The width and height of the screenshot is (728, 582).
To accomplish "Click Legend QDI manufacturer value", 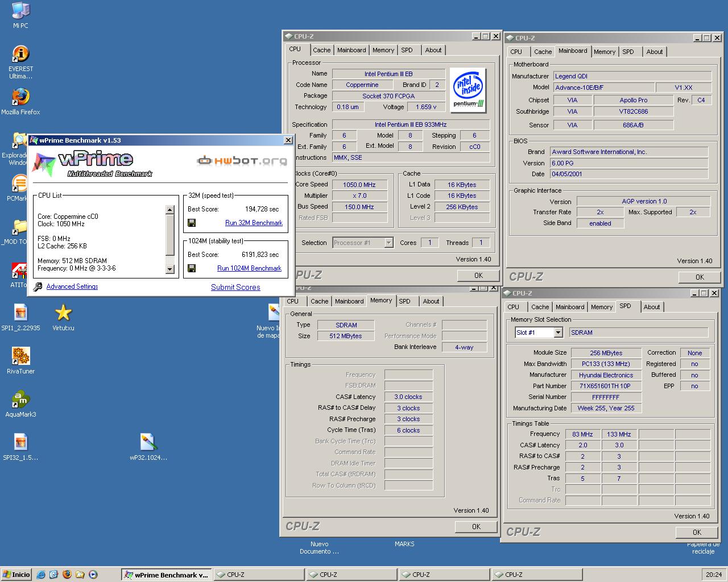I will point(632,76).
